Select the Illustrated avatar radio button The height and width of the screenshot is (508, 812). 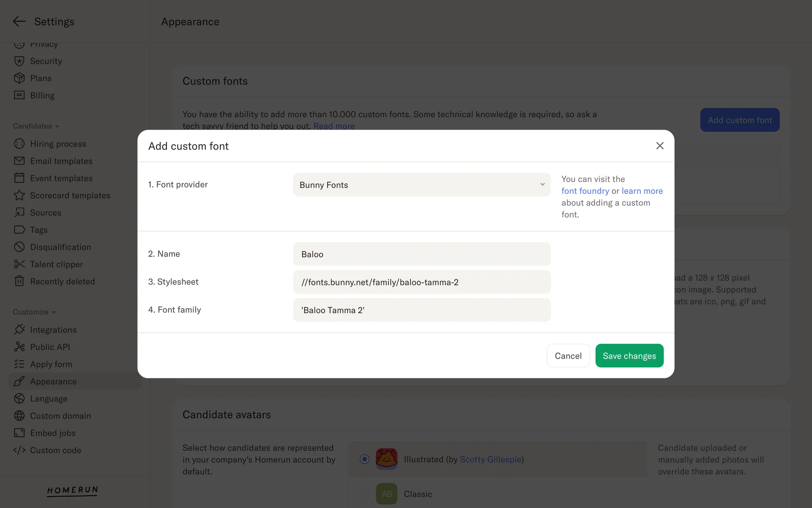(364, 459)
